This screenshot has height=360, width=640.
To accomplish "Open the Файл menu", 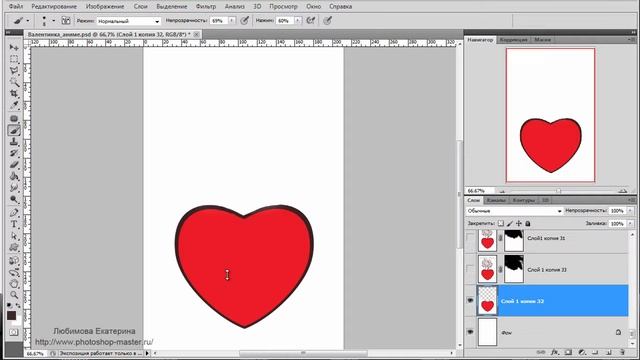I will tap(16, 7).
